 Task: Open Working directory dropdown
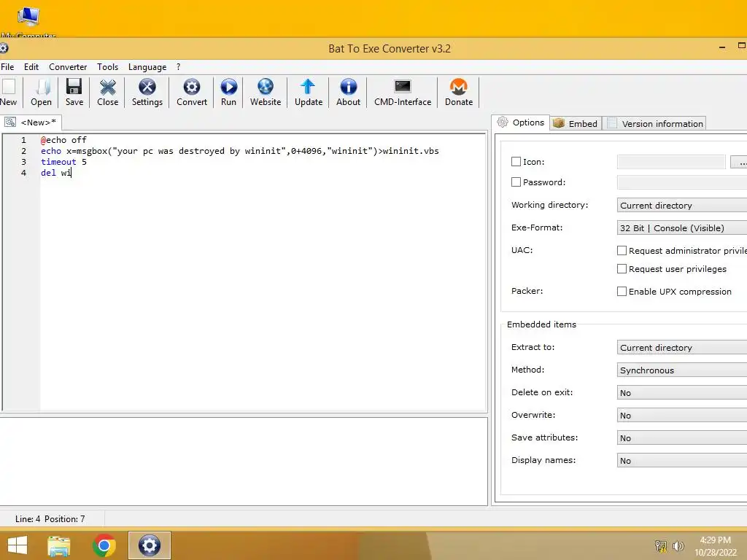coord(682,205)
